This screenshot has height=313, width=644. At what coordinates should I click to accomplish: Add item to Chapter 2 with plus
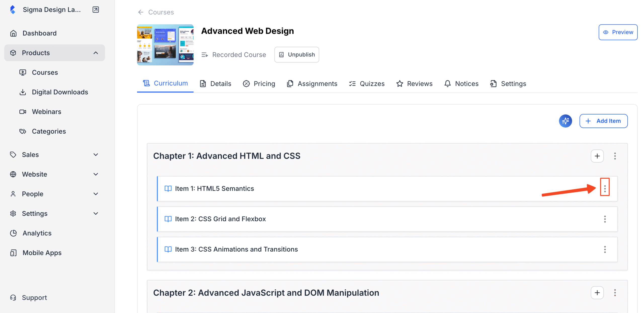pos(597,293)
